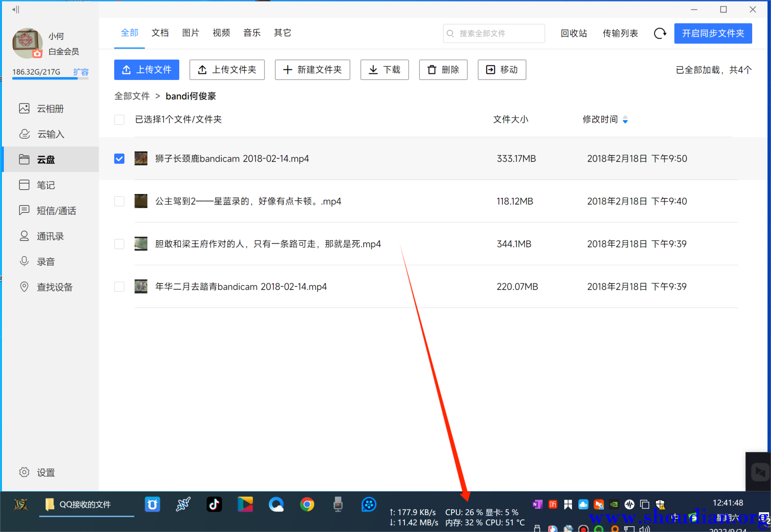
Task: Open the microphone recorder taskbar icon
Action: [338, 504]
